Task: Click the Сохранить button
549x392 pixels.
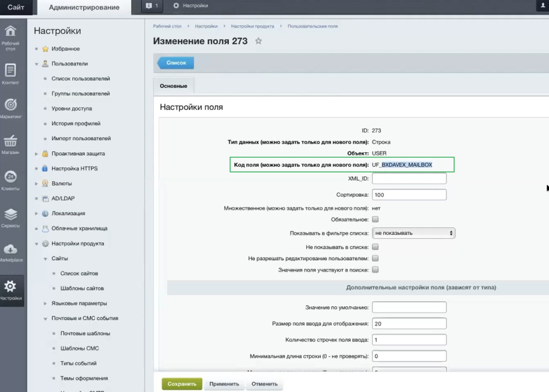Action: [x=182, y=384]
